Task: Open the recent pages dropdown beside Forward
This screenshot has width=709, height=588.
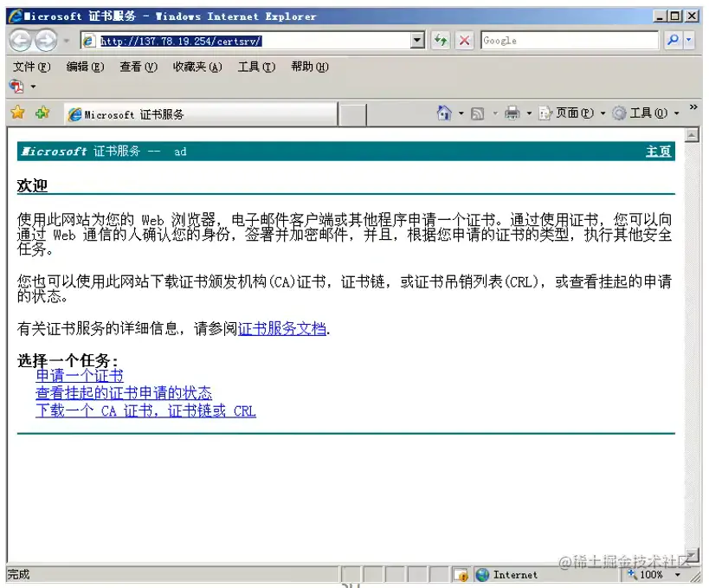Action: (67, 42)
